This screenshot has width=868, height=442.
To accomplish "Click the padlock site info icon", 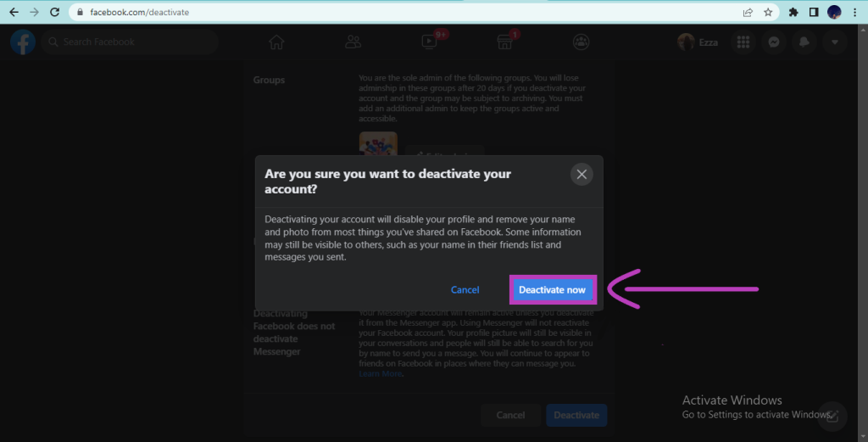I will 81,12.
